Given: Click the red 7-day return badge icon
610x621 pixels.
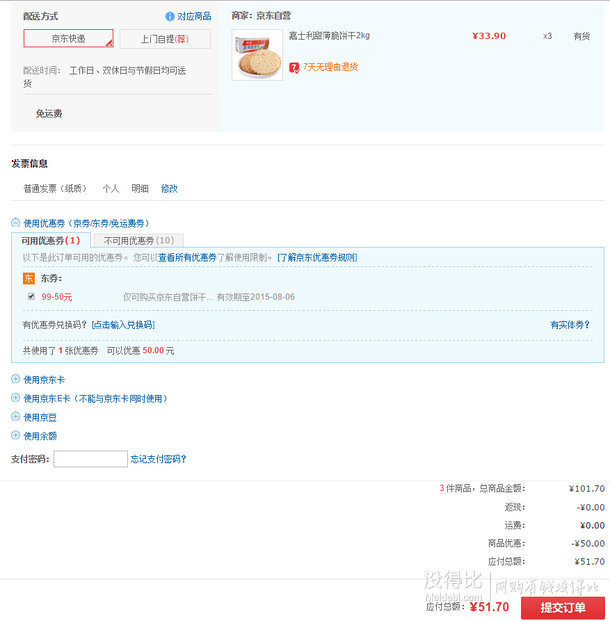Looking at the screenshot, I should (x=294, y=68).
